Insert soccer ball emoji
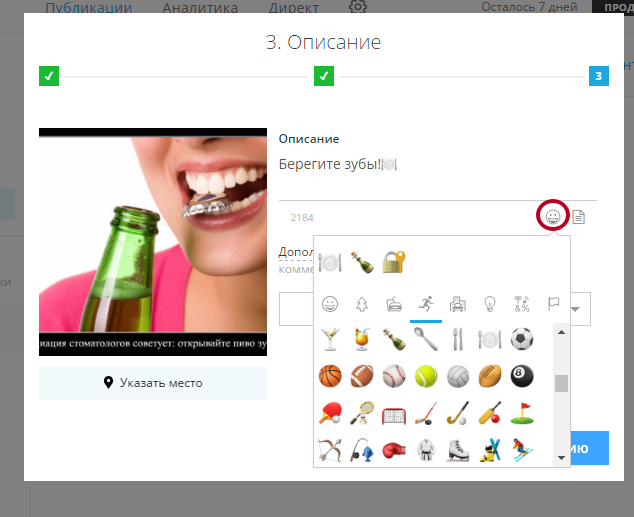 coord(522,339)
